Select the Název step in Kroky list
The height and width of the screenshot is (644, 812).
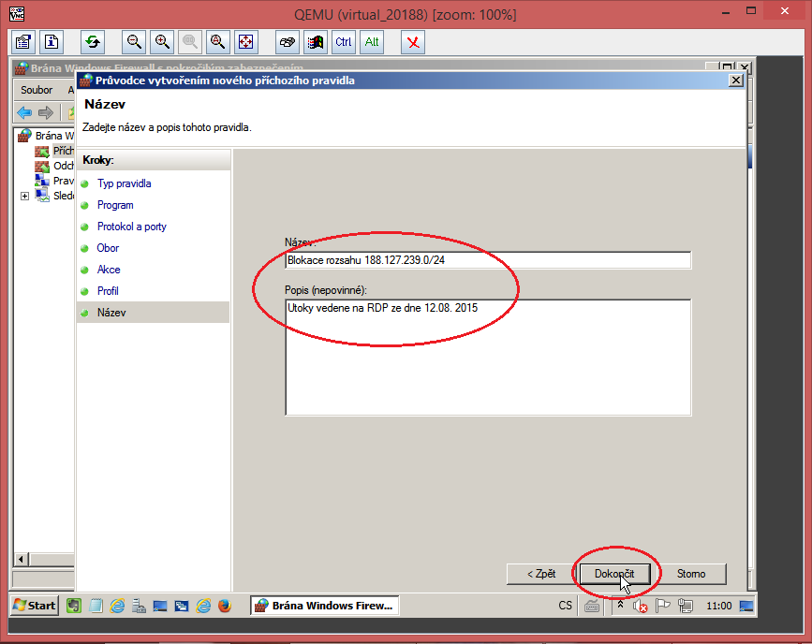click(154, 313)
